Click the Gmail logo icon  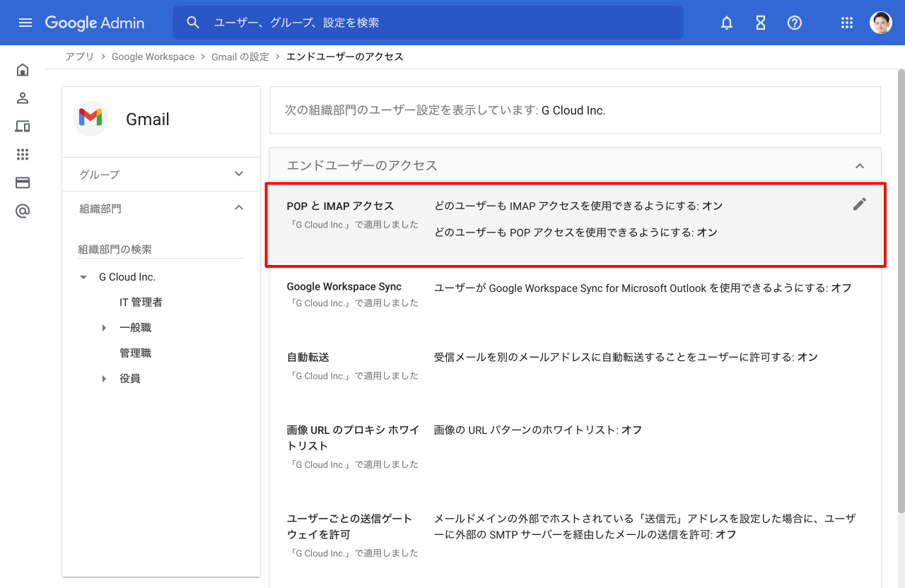[90, 119]
